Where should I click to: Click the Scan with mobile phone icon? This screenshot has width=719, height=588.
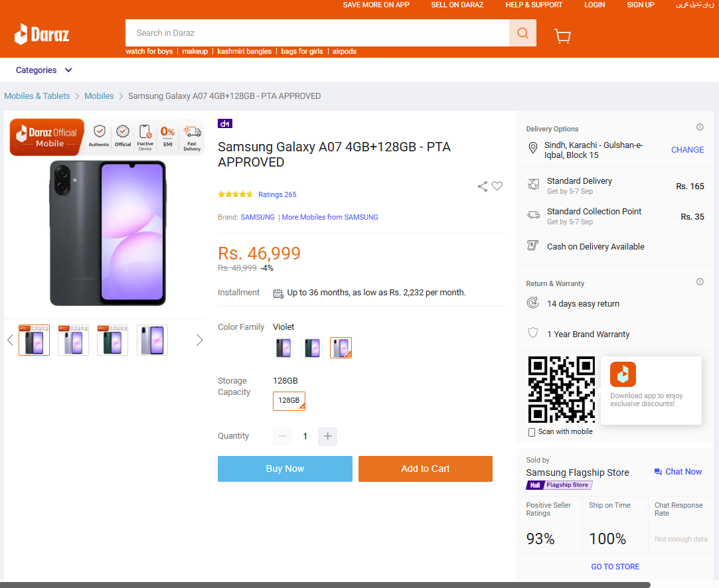(x=532, y=432)
